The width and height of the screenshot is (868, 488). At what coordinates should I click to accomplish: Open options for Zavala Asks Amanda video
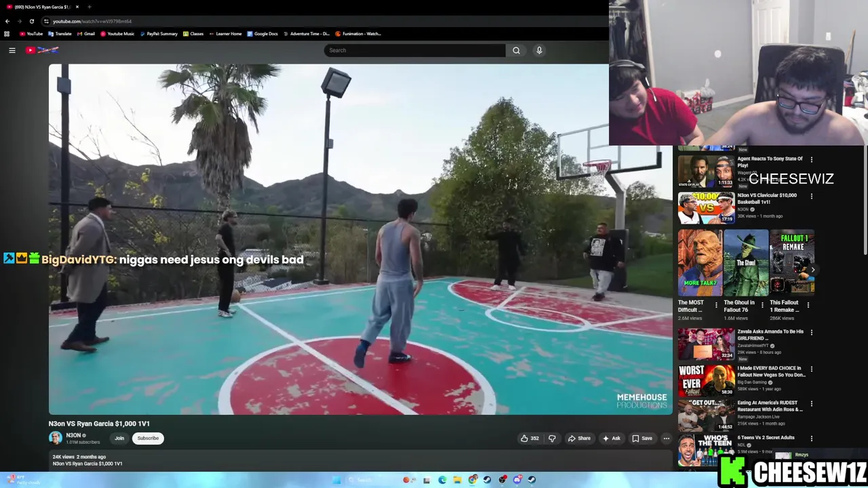coord(811,333)
